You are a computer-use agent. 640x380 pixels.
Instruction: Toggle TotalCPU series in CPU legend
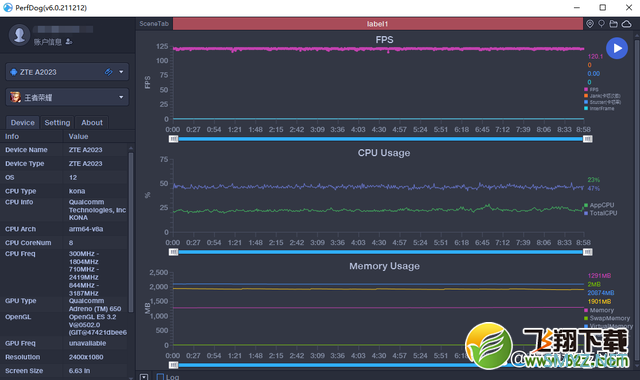click(x=601, y=213)
